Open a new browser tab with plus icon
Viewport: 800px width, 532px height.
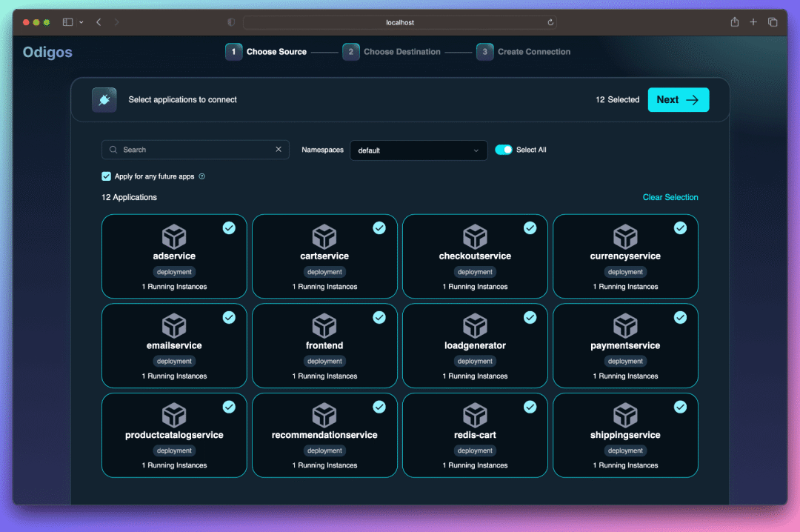(753, 22)
